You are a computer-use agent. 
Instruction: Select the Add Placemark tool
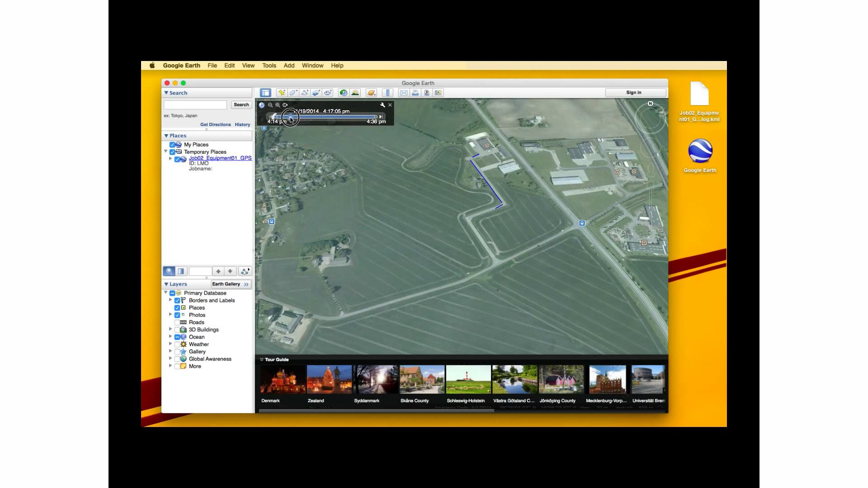pos(282,93)
